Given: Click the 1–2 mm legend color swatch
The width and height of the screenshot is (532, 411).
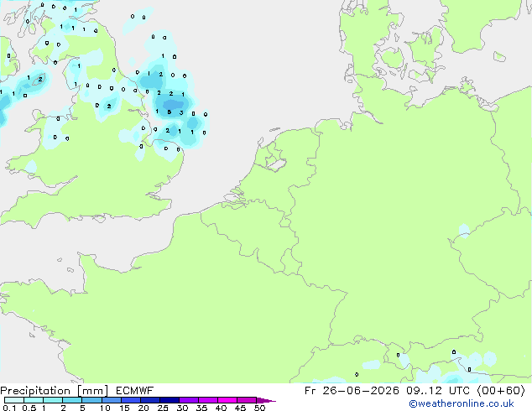Looking at the screenshot, I should (x=53, y=400).
